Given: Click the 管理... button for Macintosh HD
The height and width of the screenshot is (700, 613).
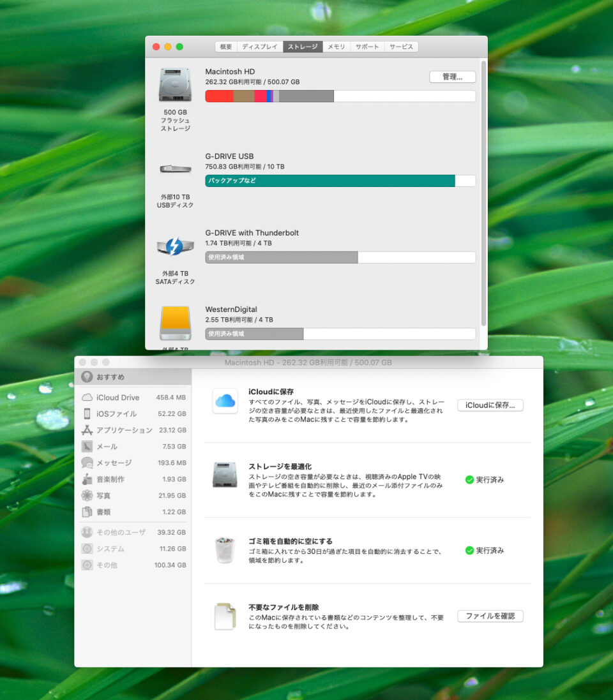Looking at the screenshot, I should click(453, 77).
